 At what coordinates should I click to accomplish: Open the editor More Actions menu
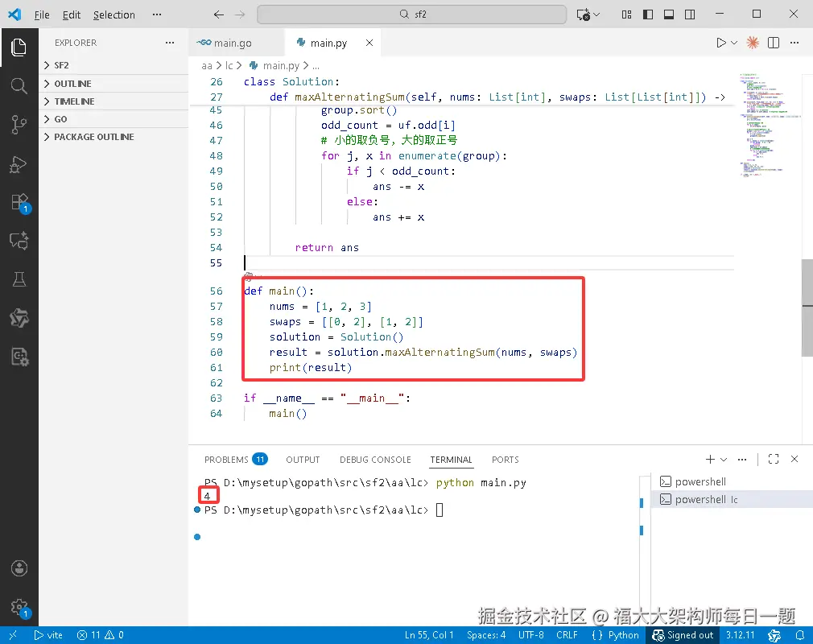[x=794, y=43]
